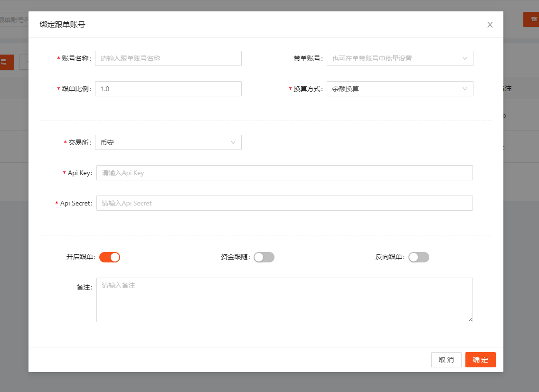Close the 绑定跟单账号 dialog with the X
Image resolution: width=539 pixels, height=392 pixels.
(x=490, y=24)
